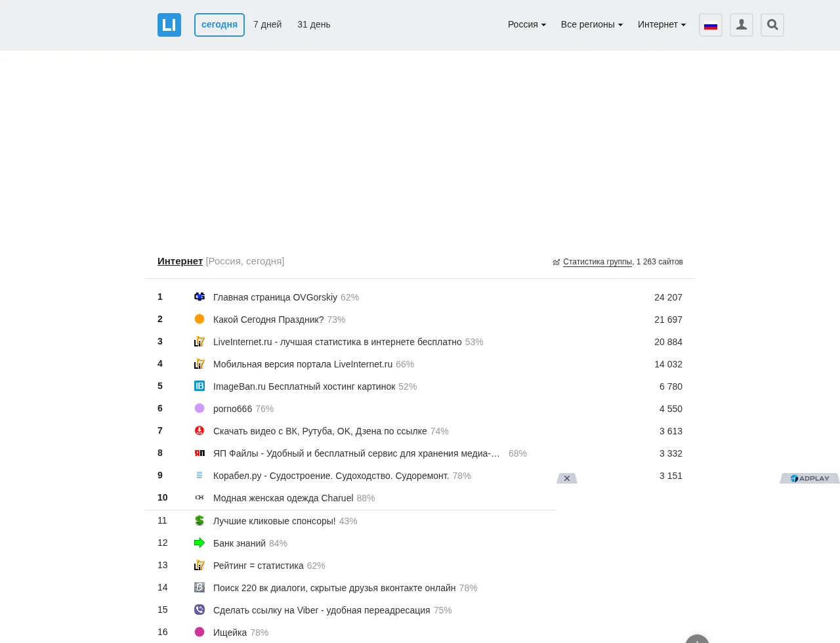
Task: Open Мобильная версия портала LiveInternet.ru
Action: 303,364
